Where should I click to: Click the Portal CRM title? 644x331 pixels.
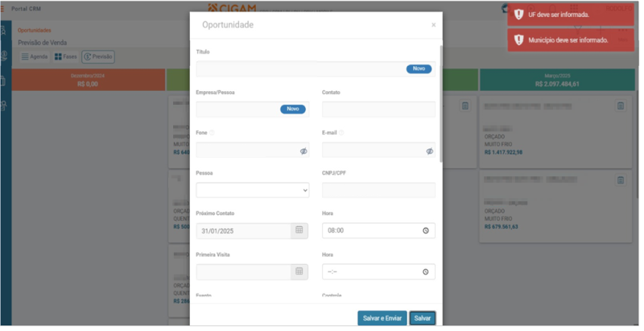pos(26,9)
